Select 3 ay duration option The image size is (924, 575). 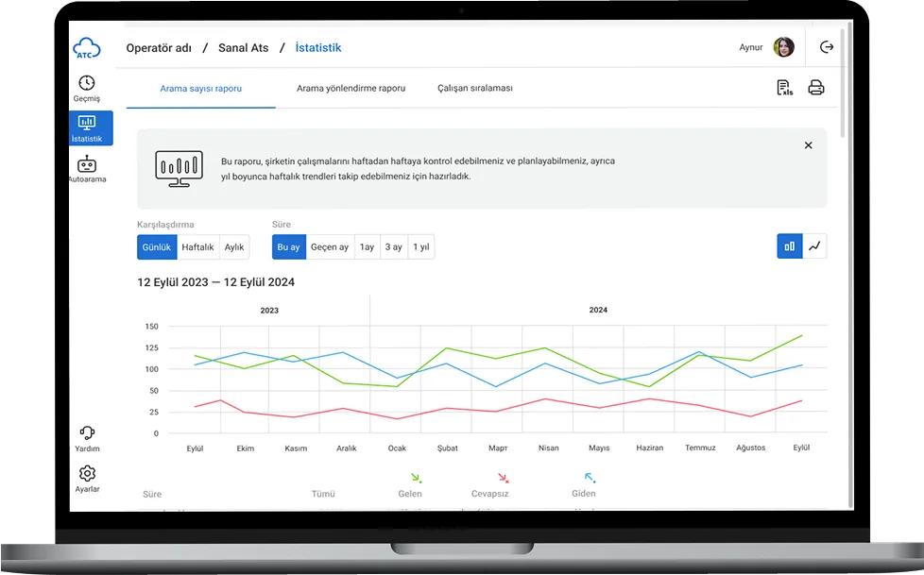(x=394, y=246)
